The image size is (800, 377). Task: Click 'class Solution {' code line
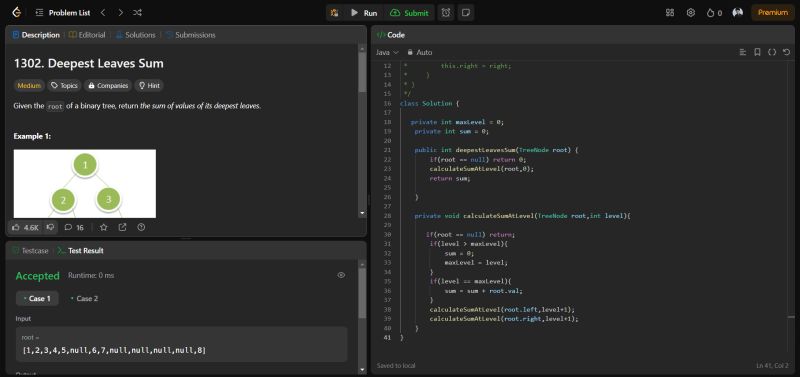click(x=430, y=104)
